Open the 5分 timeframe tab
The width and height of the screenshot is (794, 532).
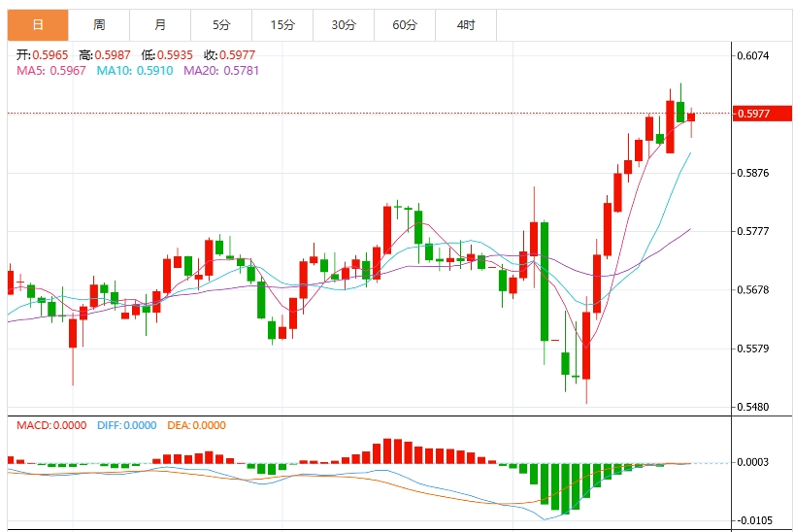point(221,25)
